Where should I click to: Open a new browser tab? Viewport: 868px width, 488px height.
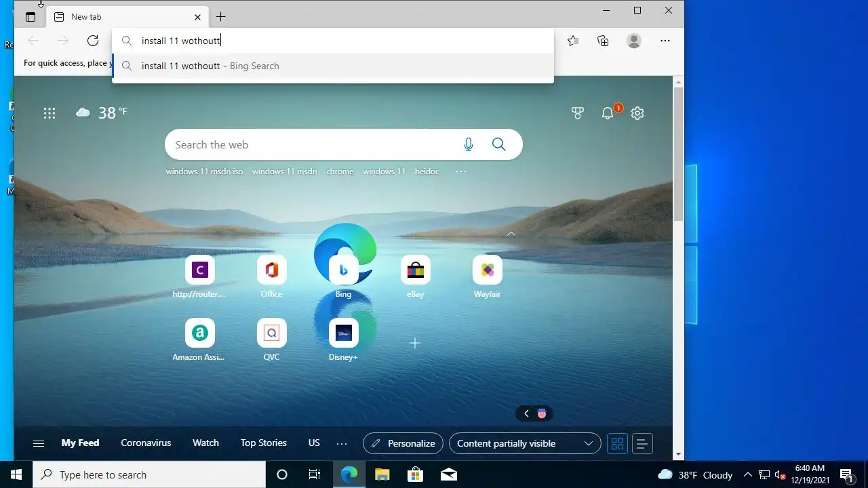coord(220,17)
